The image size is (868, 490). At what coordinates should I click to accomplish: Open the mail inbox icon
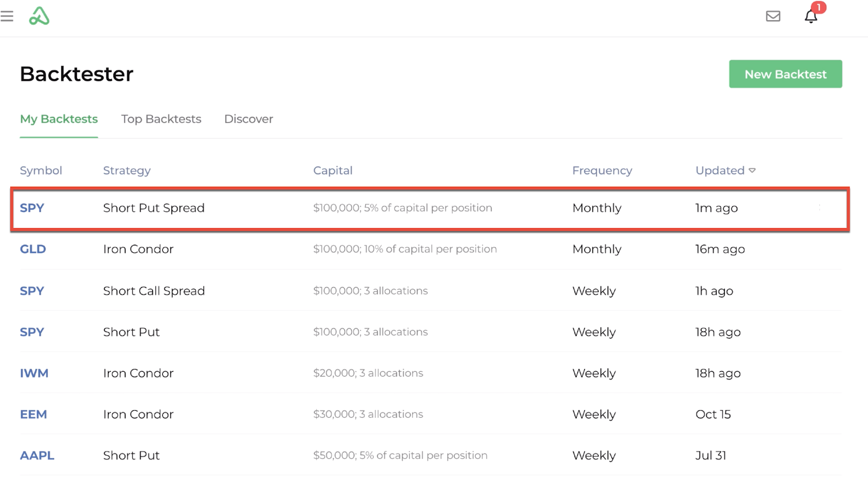773,16
